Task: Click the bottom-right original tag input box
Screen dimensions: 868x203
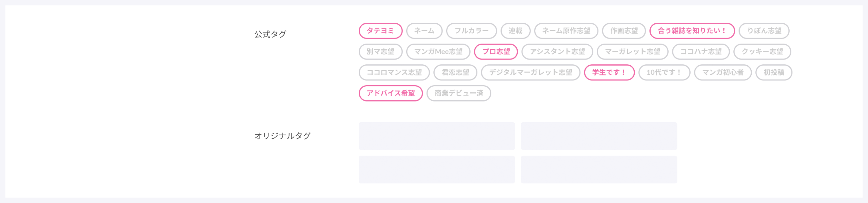Action: (599, 170)
